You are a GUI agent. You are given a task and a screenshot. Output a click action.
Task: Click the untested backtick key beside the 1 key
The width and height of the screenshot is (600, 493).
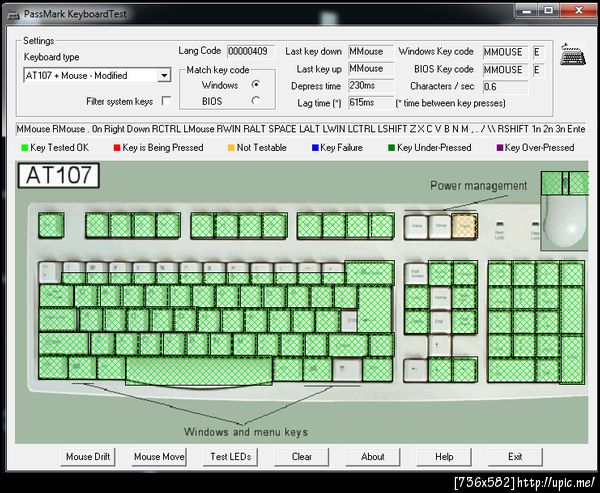(x=50, y=273)
